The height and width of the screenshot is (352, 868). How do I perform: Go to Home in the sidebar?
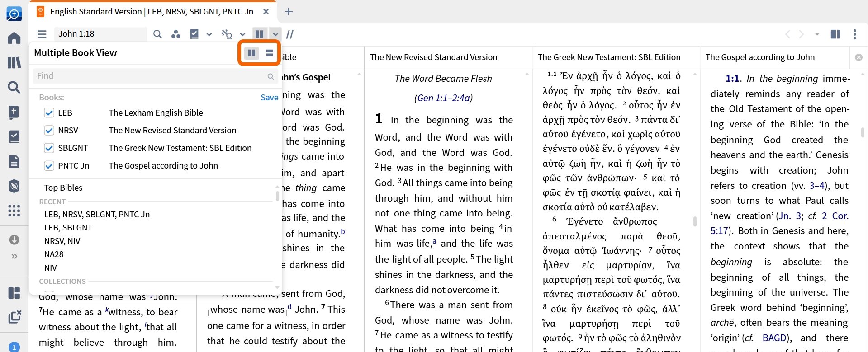pos(14,38)
